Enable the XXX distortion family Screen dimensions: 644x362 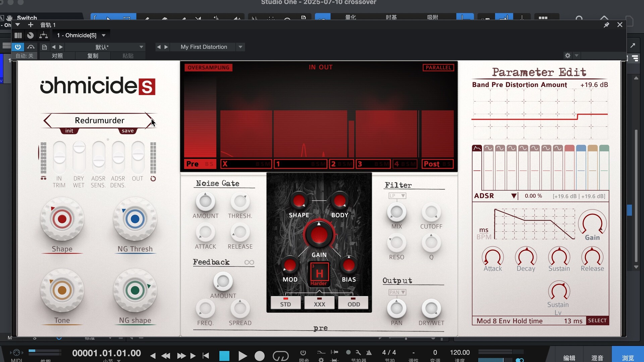pyautogui.click(x=319, y=303)
